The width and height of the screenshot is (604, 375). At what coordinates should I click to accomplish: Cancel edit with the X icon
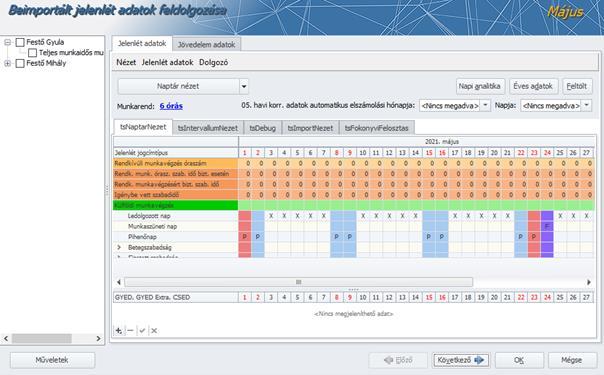click(x=154, y=330)
